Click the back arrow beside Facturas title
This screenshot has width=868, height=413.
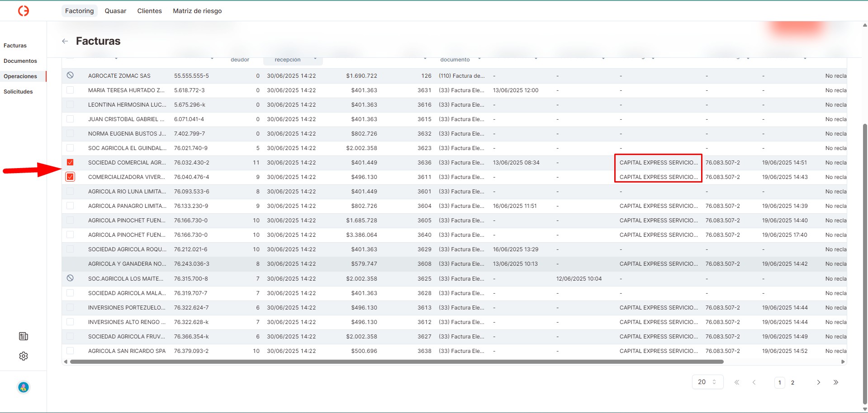65,41
